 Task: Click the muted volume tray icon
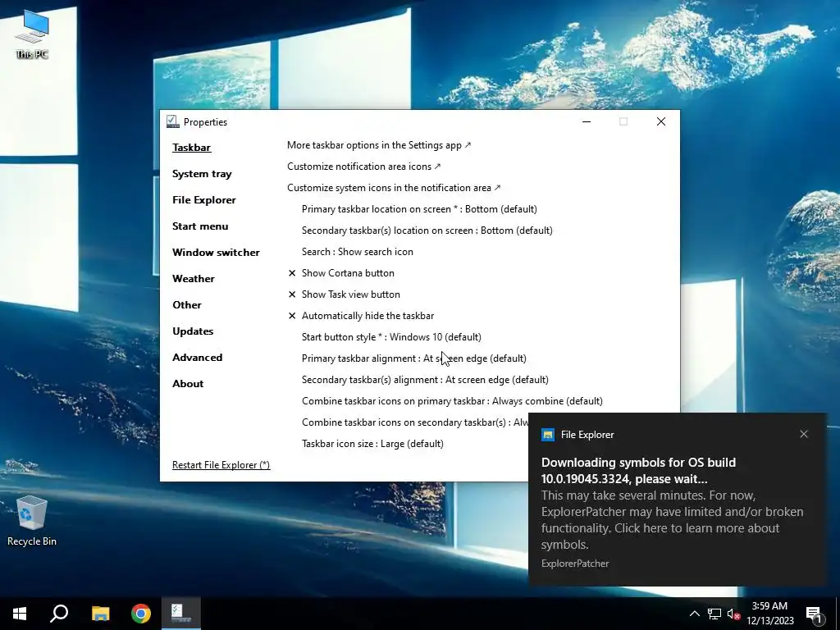(734, 614)
